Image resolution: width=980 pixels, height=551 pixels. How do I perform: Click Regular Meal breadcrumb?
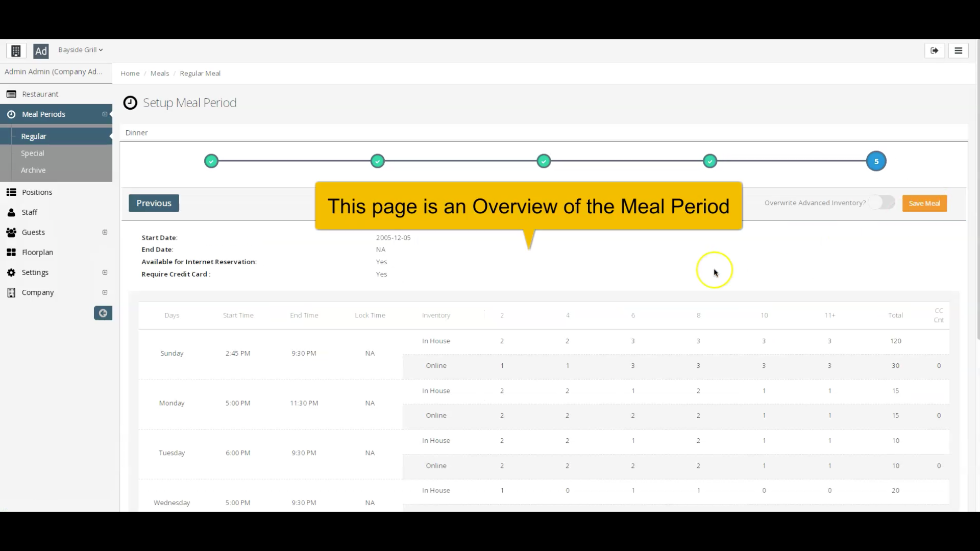[x=200, y=73]
